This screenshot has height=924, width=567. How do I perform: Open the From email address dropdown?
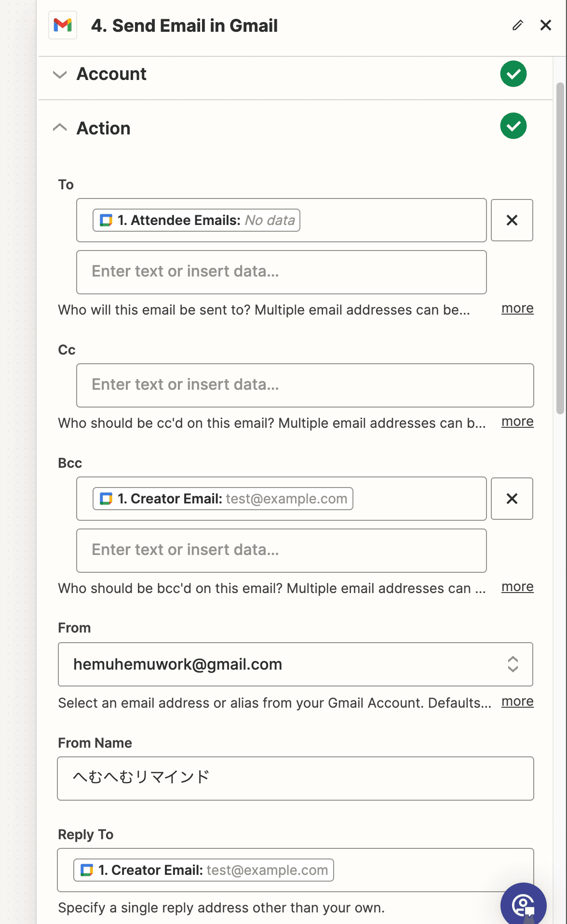click(x=296, y=664)
